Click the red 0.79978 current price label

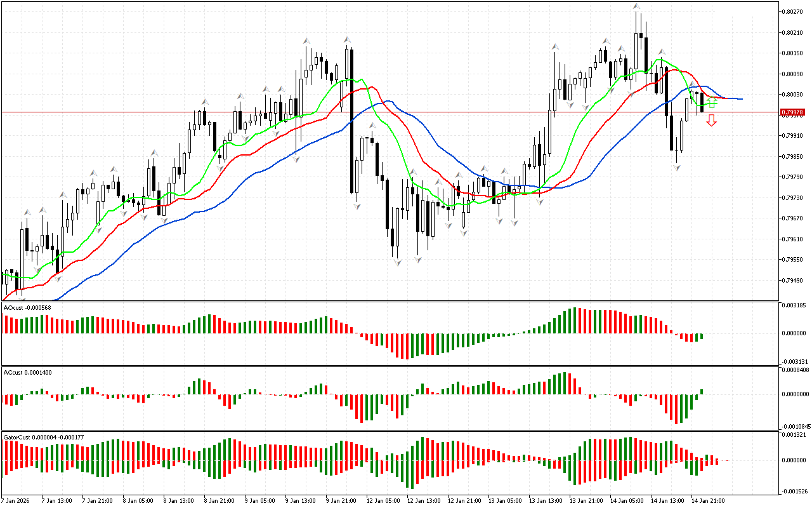coord(794,112)
